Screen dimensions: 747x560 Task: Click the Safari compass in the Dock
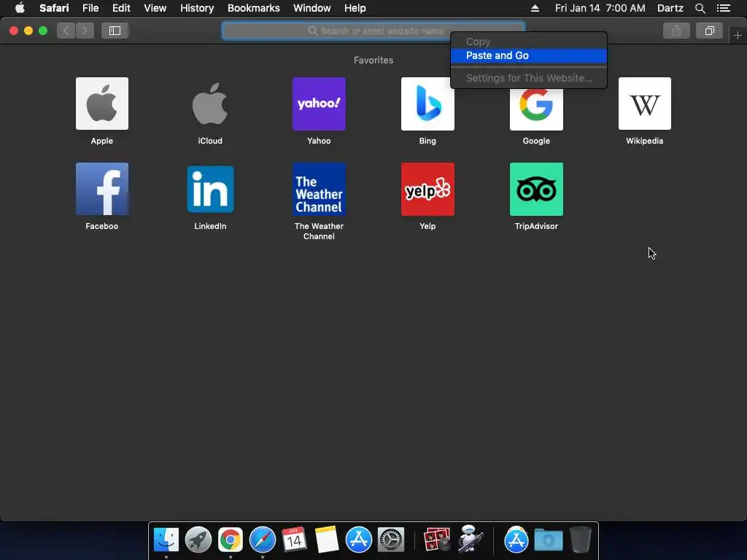[x=263, y=540]
